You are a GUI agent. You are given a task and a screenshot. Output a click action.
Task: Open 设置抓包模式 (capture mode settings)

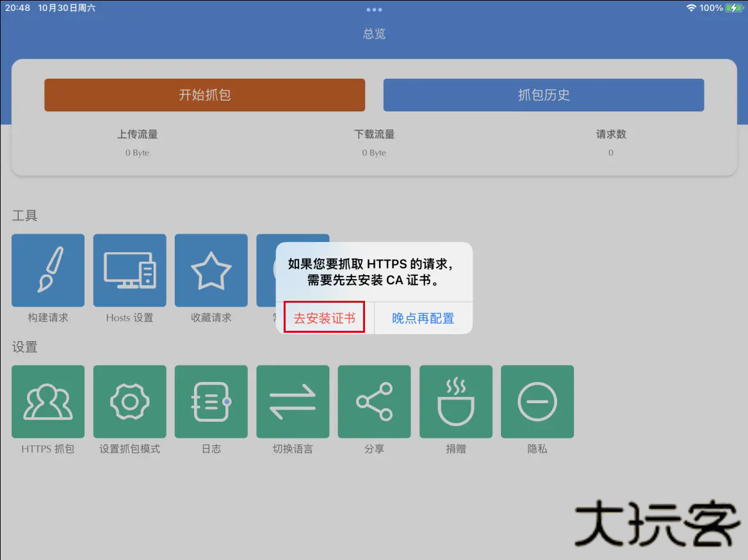pyautogui.click(x=130, y=402)
